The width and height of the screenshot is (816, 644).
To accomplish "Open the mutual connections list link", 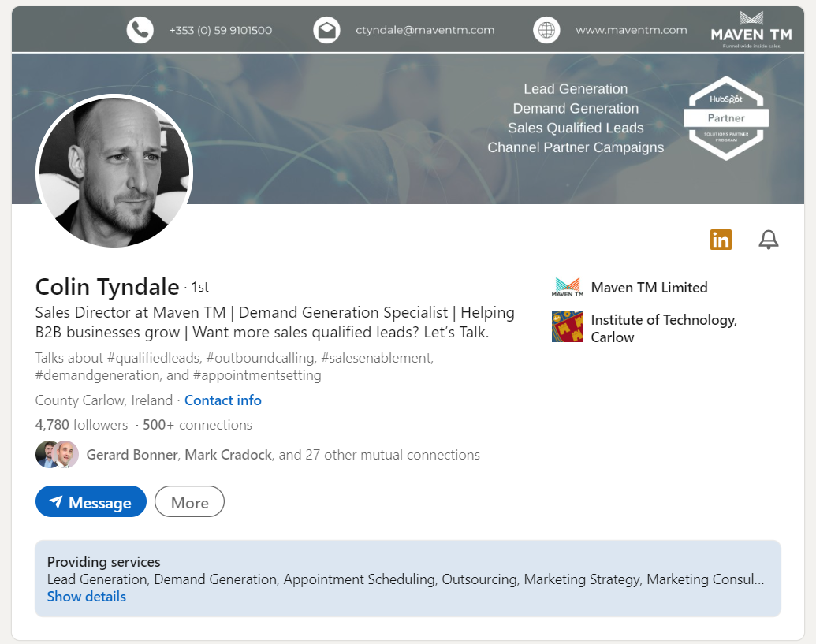I will (283, 455).
